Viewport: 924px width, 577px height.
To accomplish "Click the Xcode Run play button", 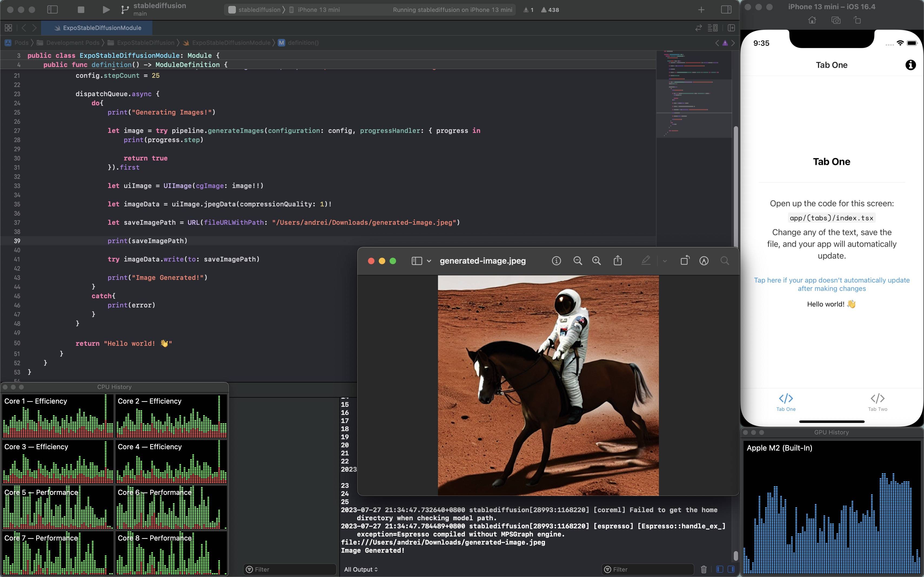I will [106, 10].
